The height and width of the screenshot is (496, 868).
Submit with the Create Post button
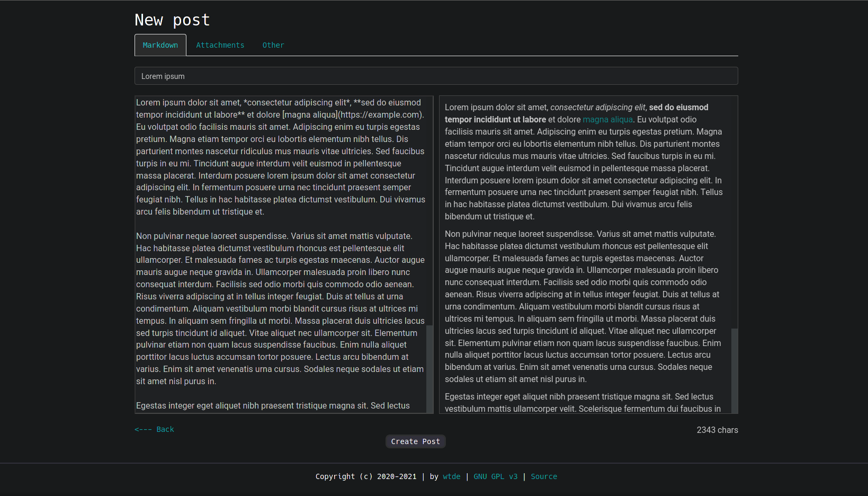click(x=415, y=441)
